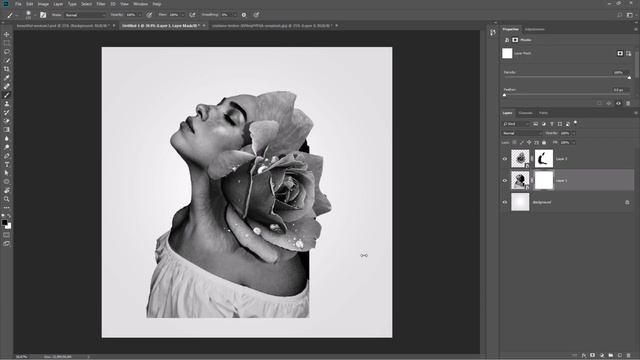The image size is (640, 360).
Task: Click the select pixel mask icon
Action: click(x=620, y=53)
